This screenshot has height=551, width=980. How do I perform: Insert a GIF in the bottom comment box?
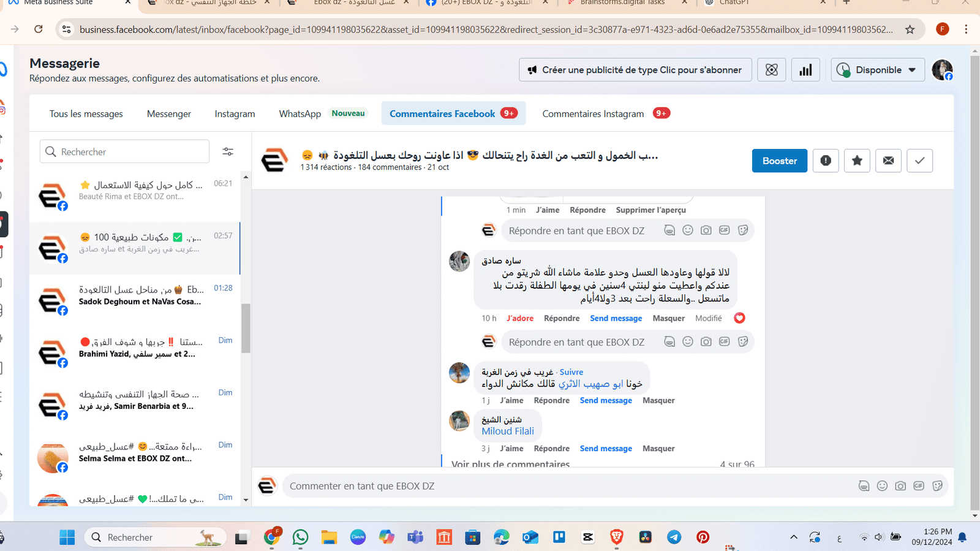pyautogui.click(x=919, y=486)
